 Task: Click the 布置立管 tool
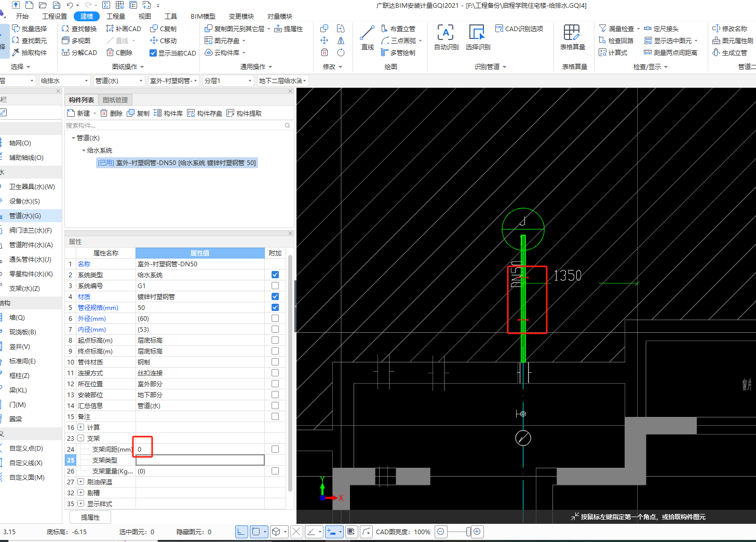pyautogui.click(x=398, y=29)
